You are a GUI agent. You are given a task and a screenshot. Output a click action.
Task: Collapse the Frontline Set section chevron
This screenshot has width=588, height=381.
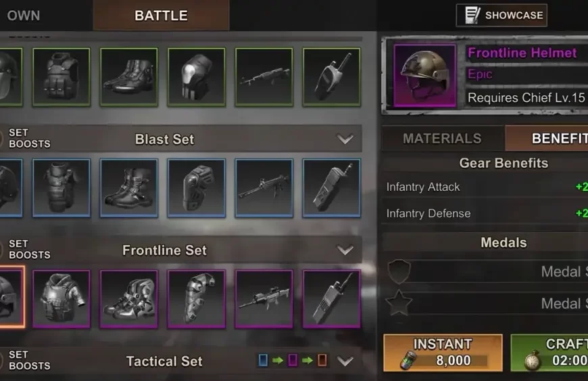(345, 250)
